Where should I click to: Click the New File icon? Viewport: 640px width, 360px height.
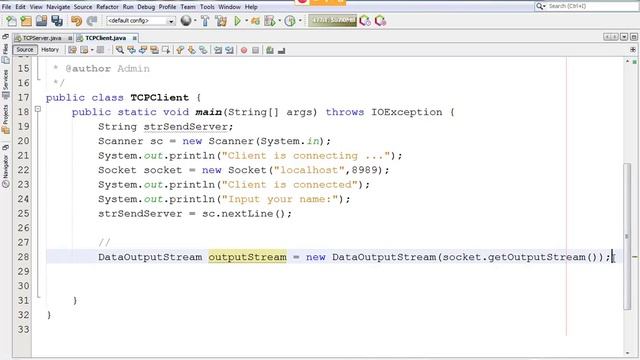pos(11,21)
